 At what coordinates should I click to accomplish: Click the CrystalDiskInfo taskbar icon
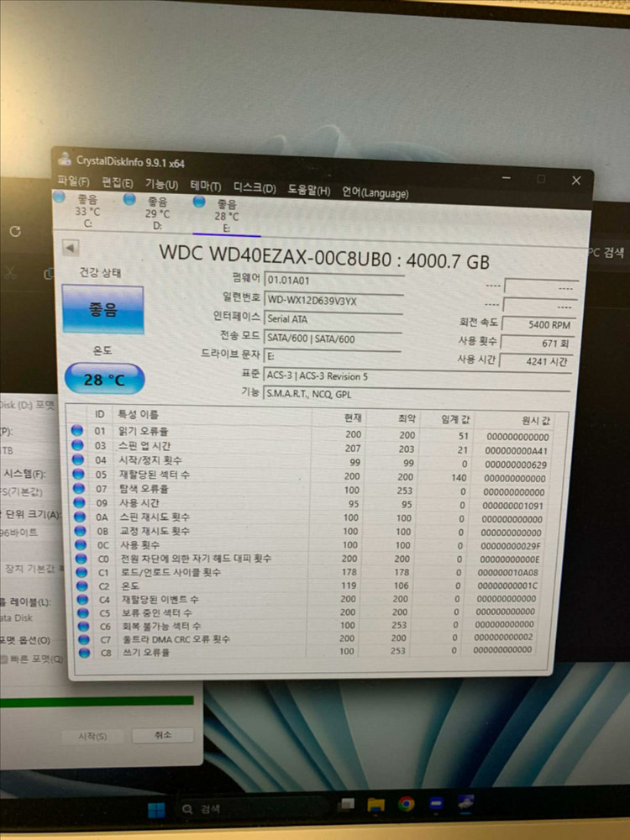[x=465, y=803]
